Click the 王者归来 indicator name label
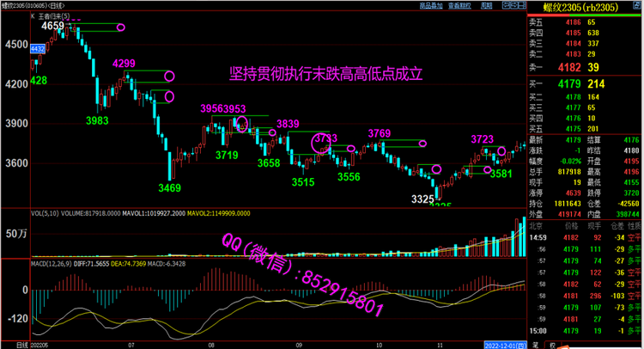 pyautogui.click(x=50, y=16)
